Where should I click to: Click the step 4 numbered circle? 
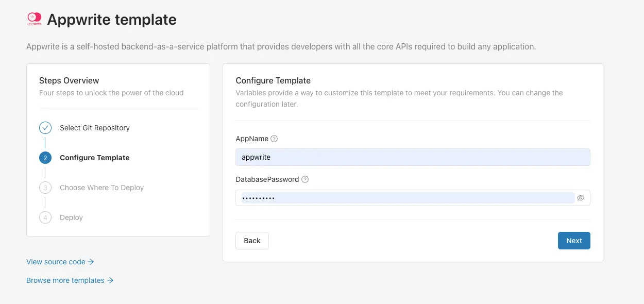pyautogui.click(x=45, y=217)
